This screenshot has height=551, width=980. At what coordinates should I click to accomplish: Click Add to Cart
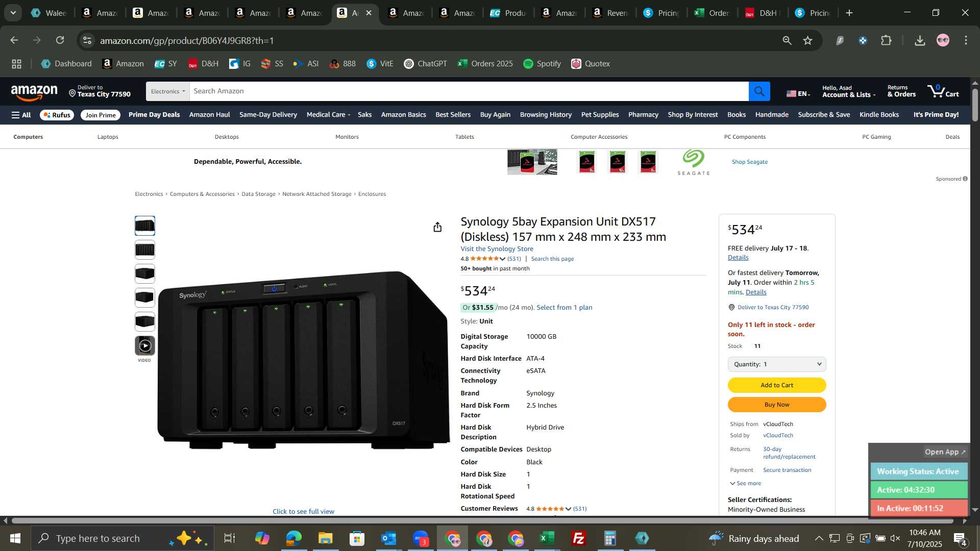777,385
